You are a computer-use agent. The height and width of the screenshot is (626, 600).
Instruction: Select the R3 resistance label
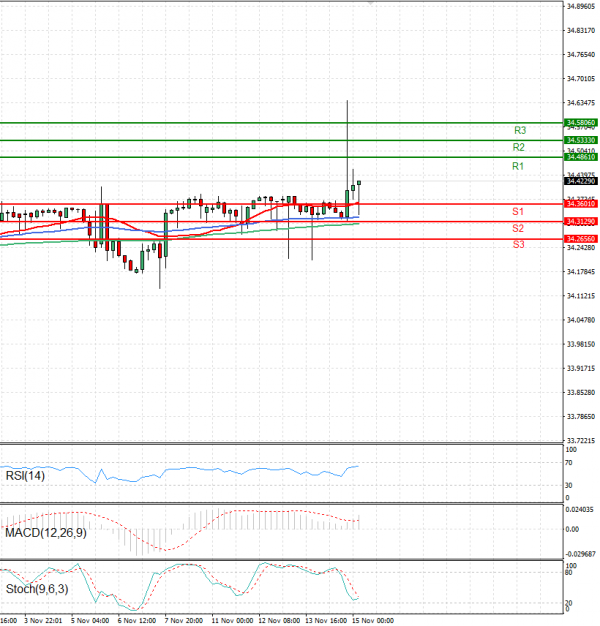520,131
